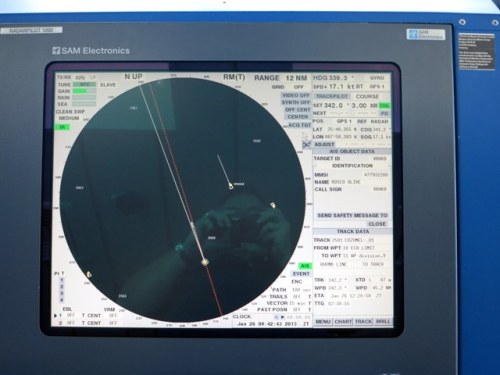This screenshot has height=375, width=500.
Task: Click the ADJUST button
Action: point(324,144)
